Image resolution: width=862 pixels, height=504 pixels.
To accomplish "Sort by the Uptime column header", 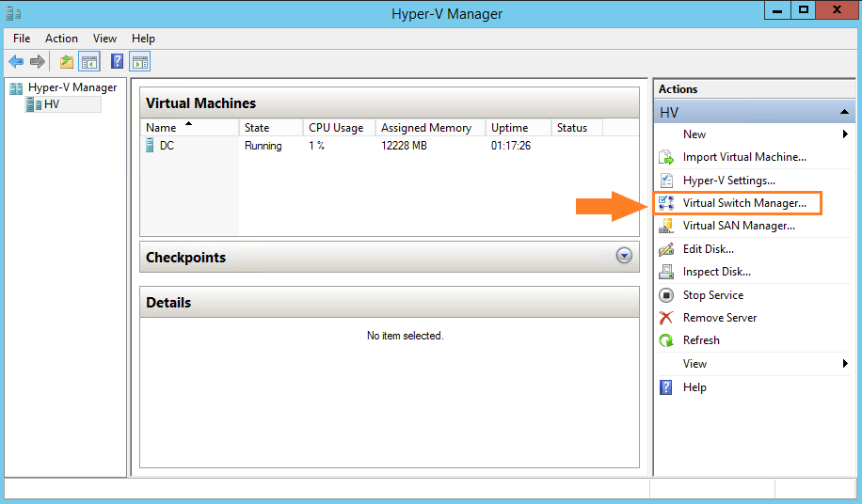I will pyautogui.click(x=519, y=127).
